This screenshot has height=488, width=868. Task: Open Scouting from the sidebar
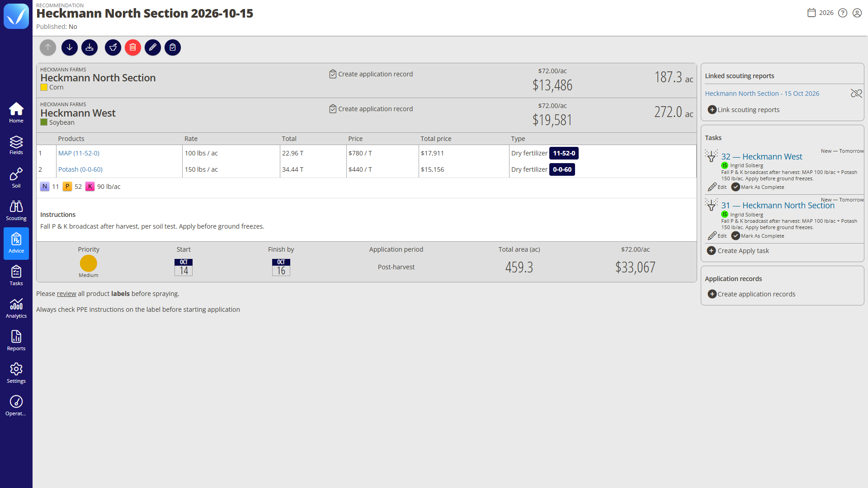[x=16, y=211]
